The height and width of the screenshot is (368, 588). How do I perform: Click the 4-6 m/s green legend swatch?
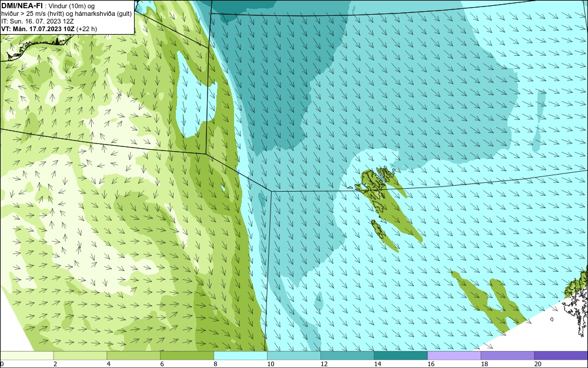pos(133,356)
